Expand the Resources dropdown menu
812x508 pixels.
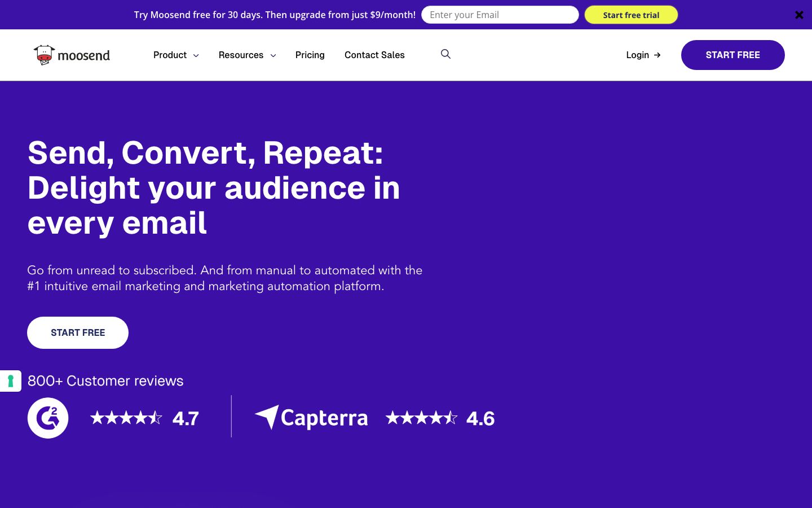[247, 55]
